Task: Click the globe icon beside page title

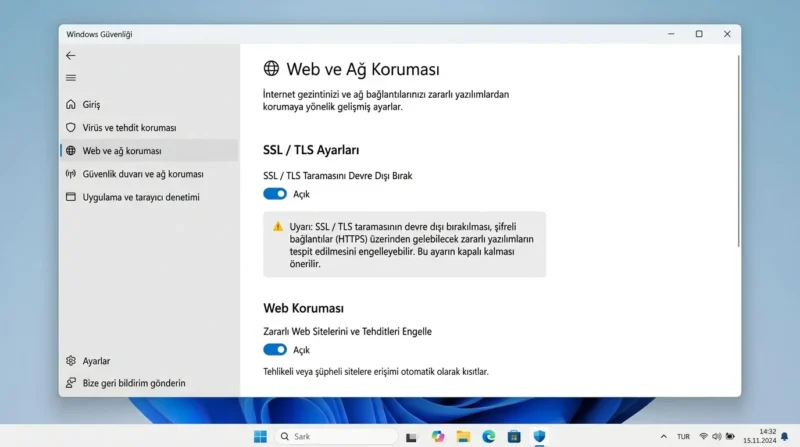Action: click(x=271, y=68)
